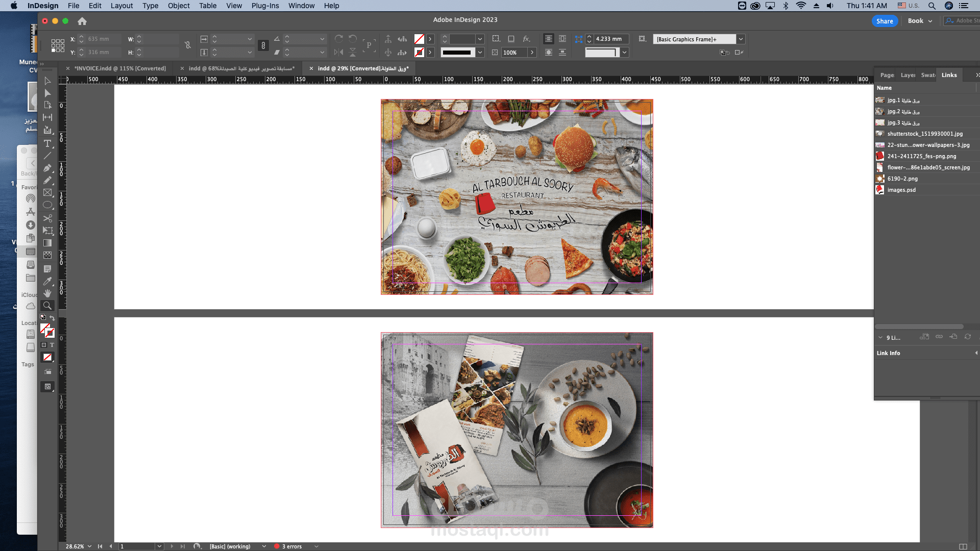Open the zoom level dropdown
The image size is (980, 551).
coord(90,546)
